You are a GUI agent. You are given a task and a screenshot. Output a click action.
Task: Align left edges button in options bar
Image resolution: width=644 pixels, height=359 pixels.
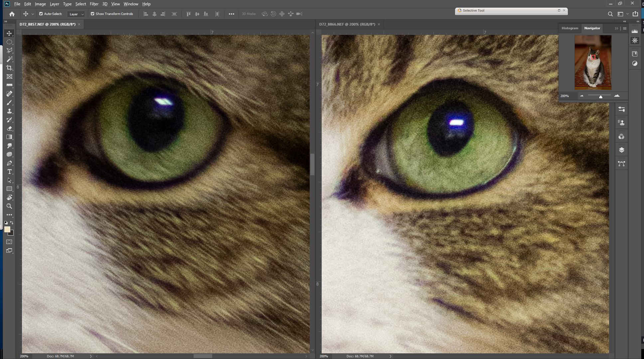pos(146,14)
